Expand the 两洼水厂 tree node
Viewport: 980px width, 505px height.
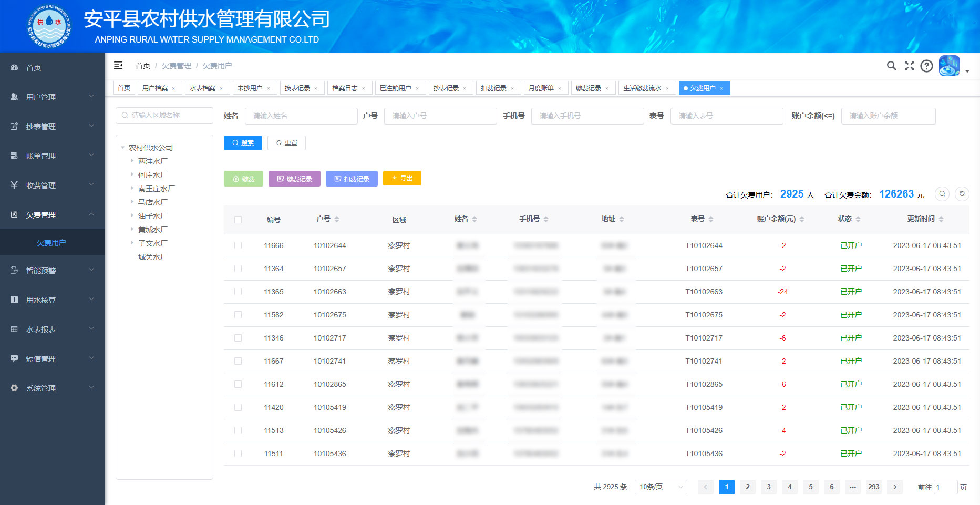click(132, 161)
